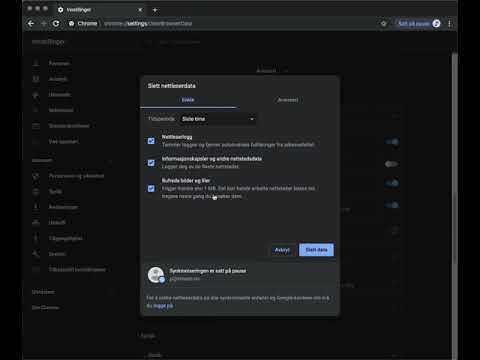Image resolution: width=480 pixels, height=360 pixels.
Task: Open a new tab with the plus icon
Action: click(x=155, y=10)
